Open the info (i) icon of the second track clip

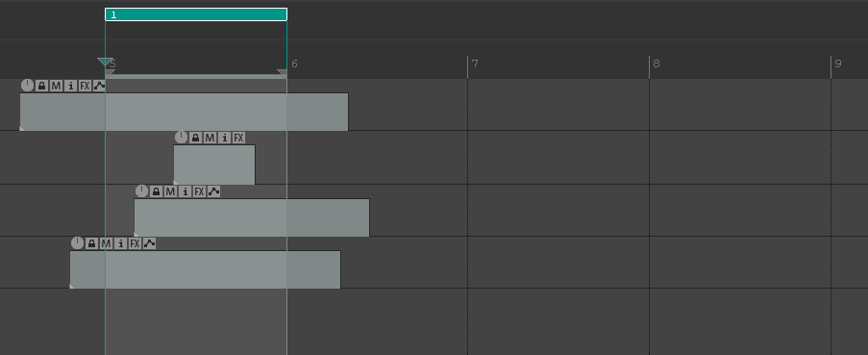[224, 138]
